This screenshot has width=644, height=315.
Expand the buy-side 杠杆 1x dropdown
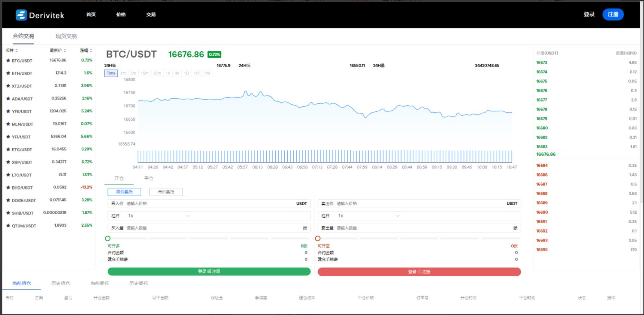pyautogui.click(x=187, y=216)
